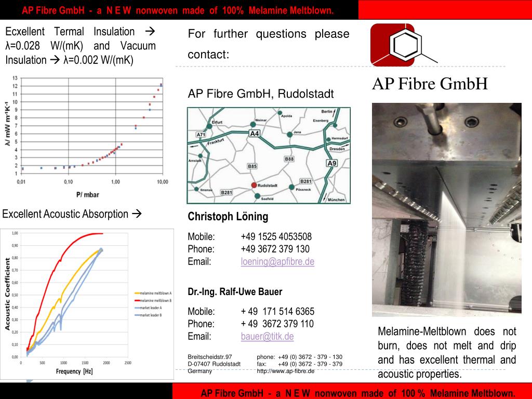The image size is (532, 399).
Task: Click the top banner headline text
Action: 178,10
